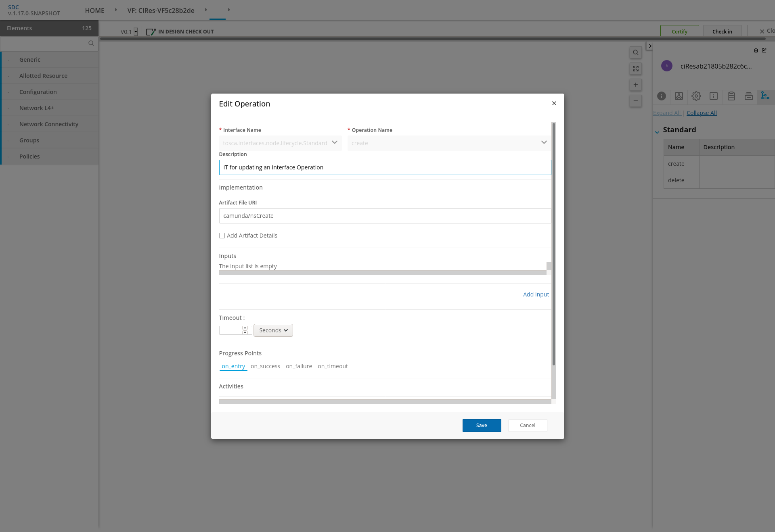Click the Collapse All link
Image resolution: width=775 pixels, height=532 pixels.
point(702,113)
